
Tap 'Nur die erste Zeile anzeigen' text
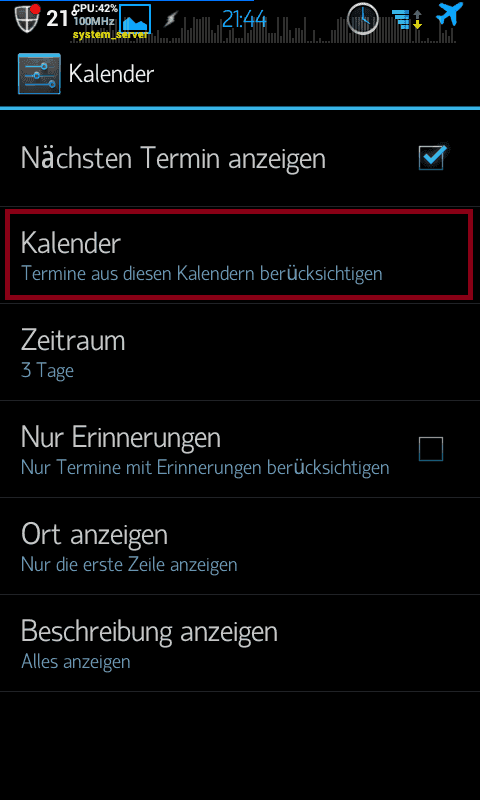(x=129, y=565)
